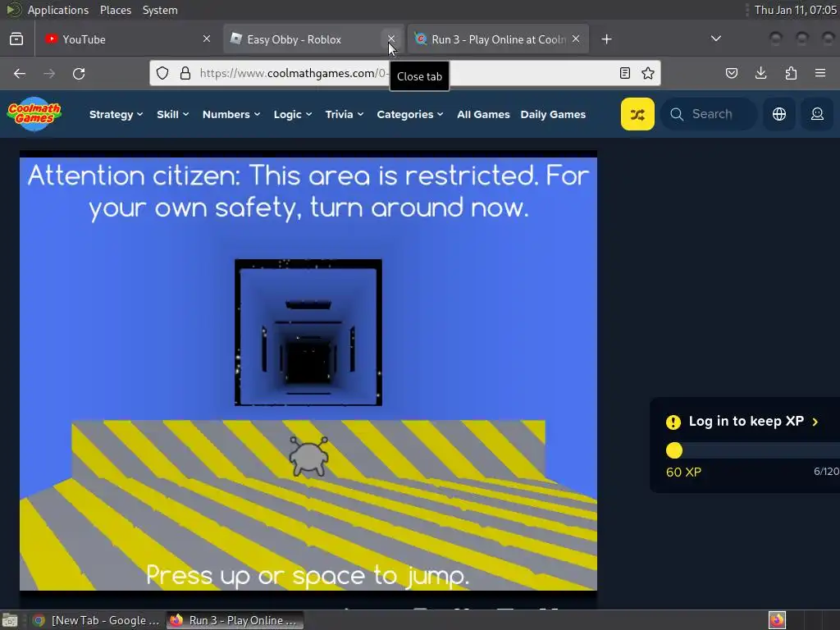Click the show desktop taskbar icon
The height and width of the screenshot is (630, 840).
(10, 620)
